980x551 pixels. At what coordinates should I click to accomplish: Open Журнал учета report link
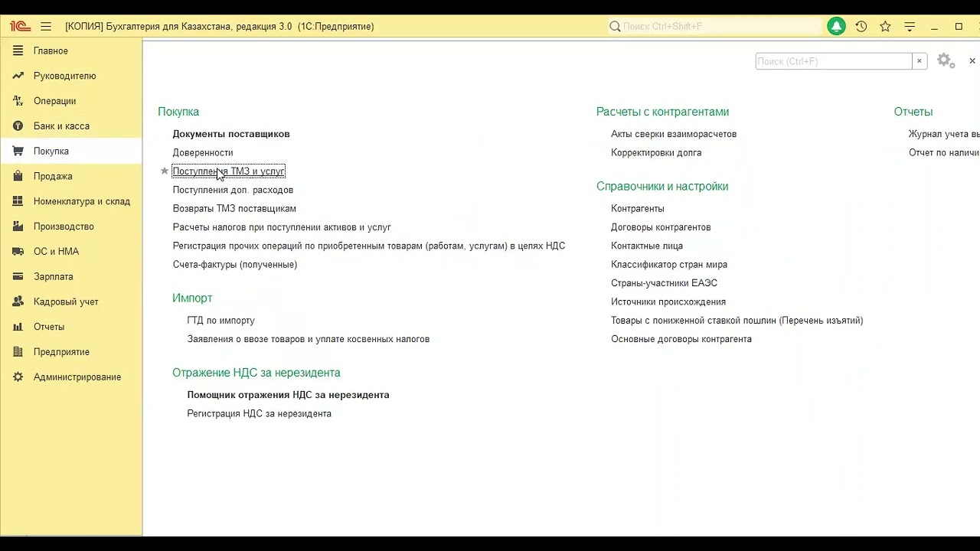[x=944, y=134]
